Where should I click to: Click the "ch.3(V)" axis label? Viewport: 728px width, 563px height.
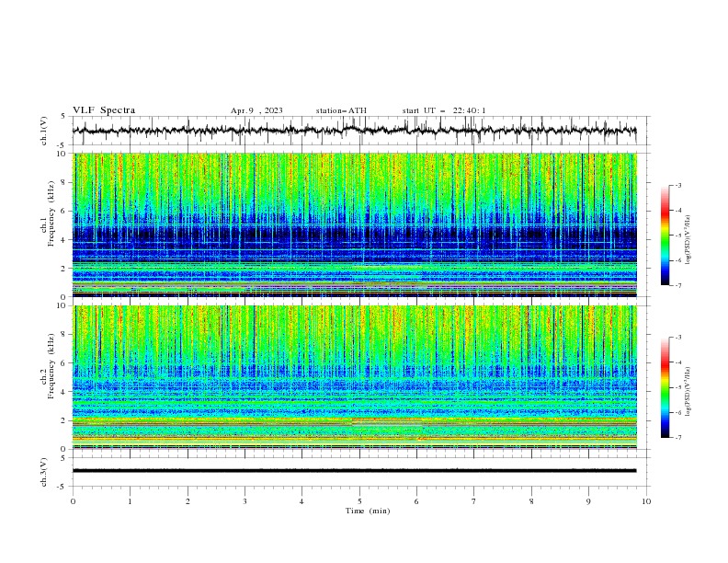coord(44,472)
